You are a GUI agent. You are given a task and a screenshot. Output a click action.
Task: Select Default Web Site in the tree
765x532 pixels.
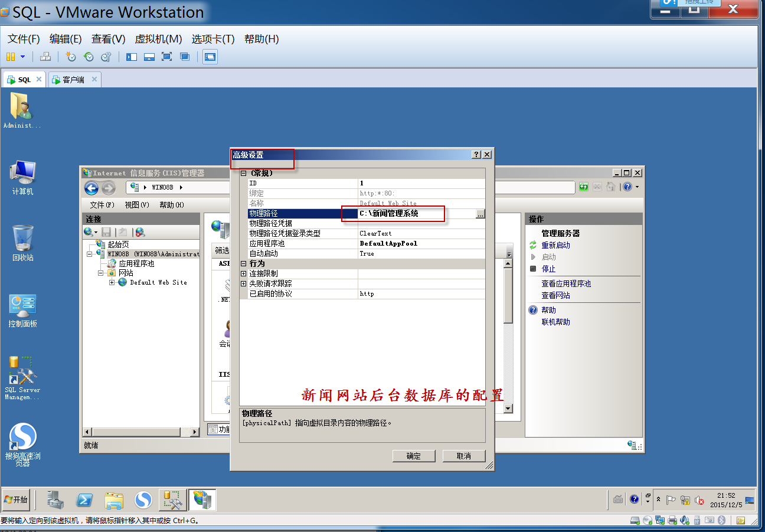158,282
